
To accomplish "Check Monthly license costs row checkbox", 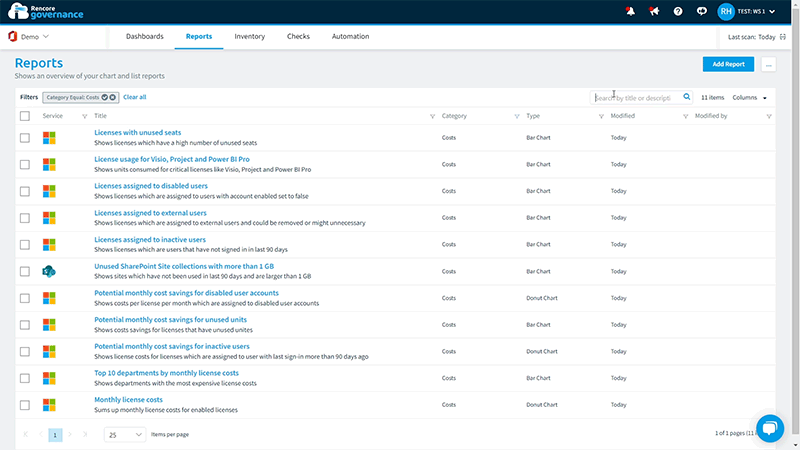I will point(24,405).
